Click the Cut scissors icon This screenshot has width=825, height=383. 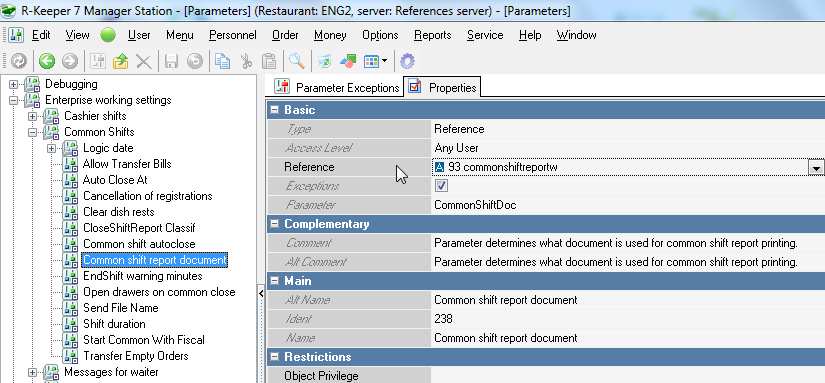pyautogui.click(x=246, y=62)
